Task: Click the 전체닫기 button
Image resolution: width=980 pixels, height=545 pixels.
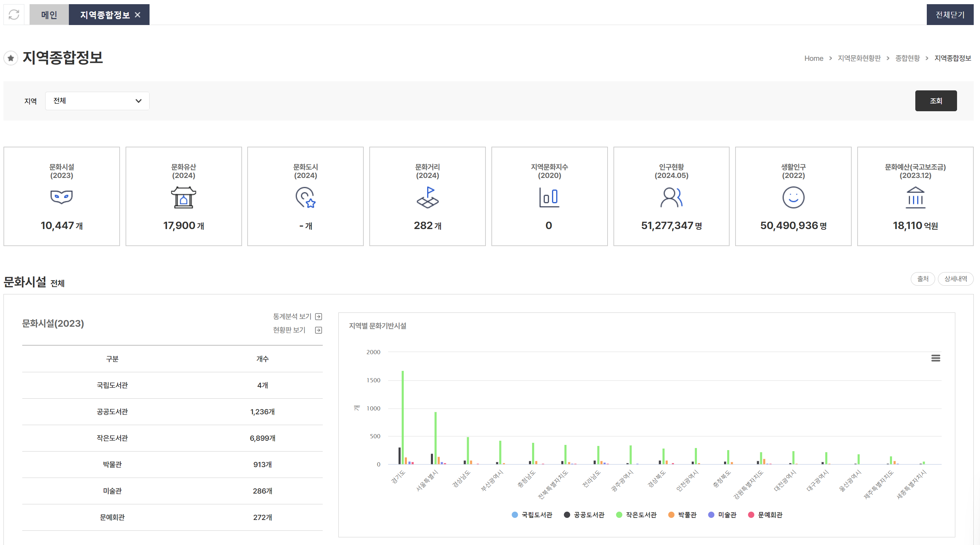Action: point(949,15)
